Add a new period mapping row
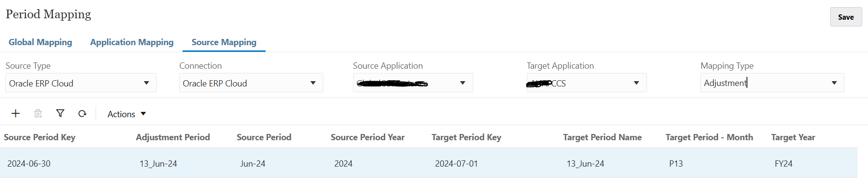Image resolution: width=868 pixels, height=182 pixels. click(x=16, y=113)
